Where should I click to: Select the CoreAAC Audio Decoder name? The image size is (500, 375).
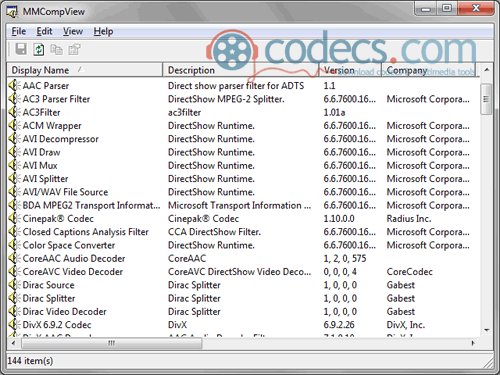click(74, 258)
